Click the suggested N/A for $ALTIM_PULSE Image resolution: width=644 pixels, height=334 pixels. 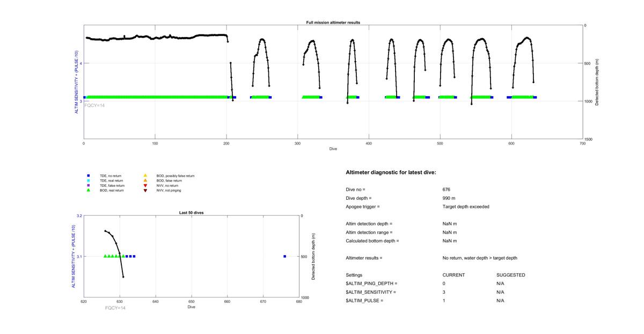pos(501,301)
